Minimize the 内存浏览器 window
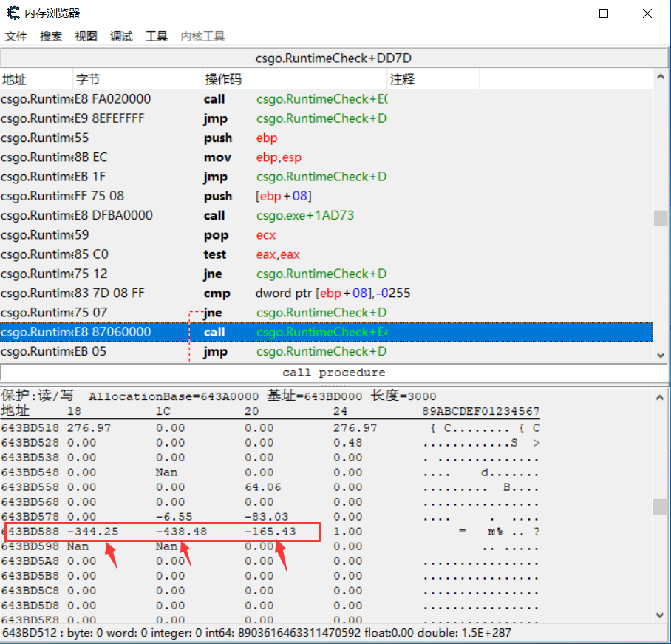Viewport: 671px width, 644px height. (561, 13)
